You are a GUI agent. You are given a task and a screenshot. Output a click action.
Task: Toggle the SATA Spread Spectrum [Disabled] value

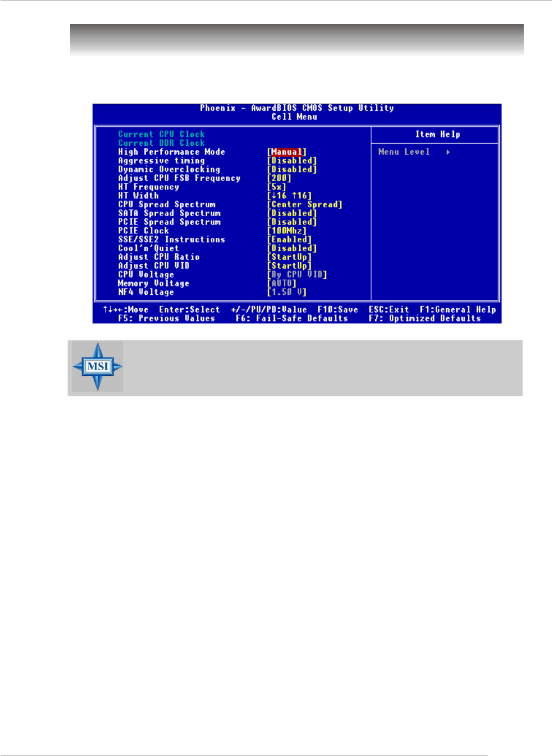pos(292,213)
